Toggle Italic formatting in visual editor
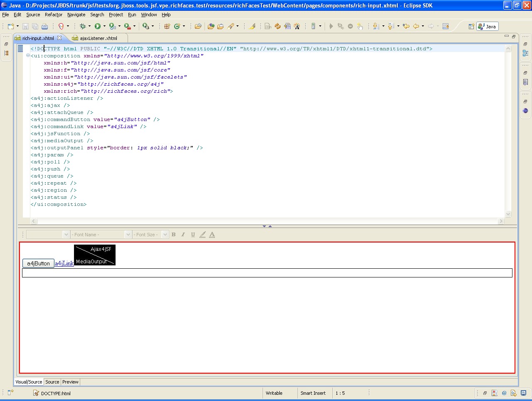The image size is (532, 401). 183,235
